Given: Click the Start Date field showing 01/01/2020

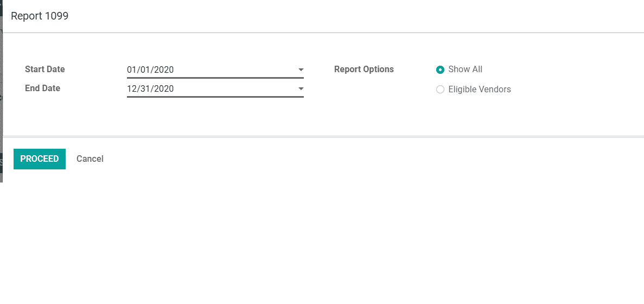Looking at the screenshot, I should 150,70.
